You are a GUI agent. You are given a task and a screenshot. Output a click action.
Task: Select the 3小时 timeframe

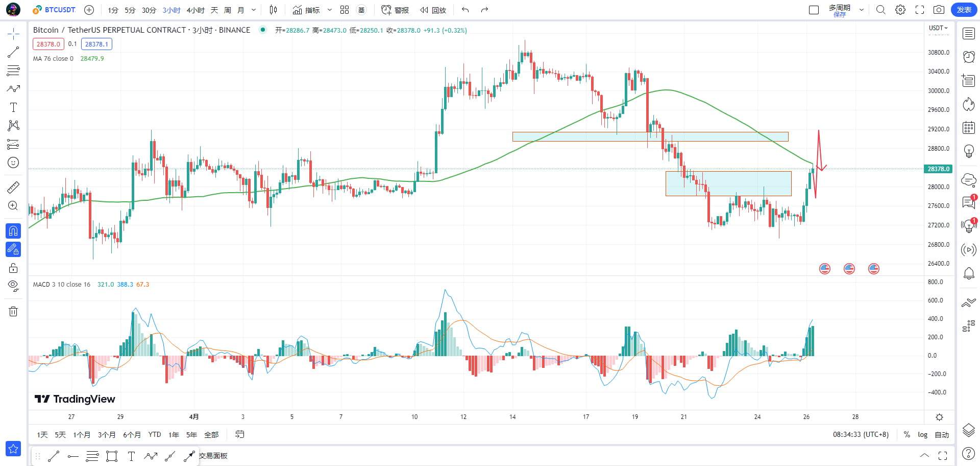[171, 10]
